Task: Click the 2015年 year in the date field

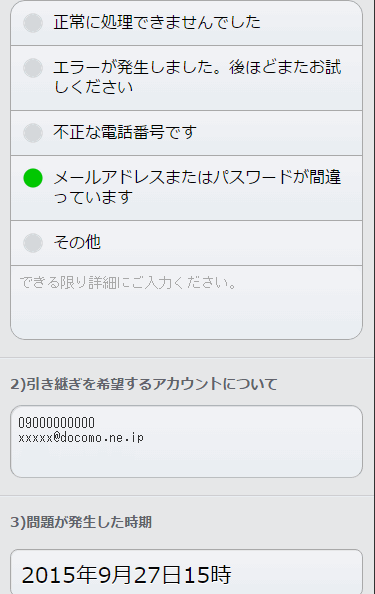Action: click(59, 575)
